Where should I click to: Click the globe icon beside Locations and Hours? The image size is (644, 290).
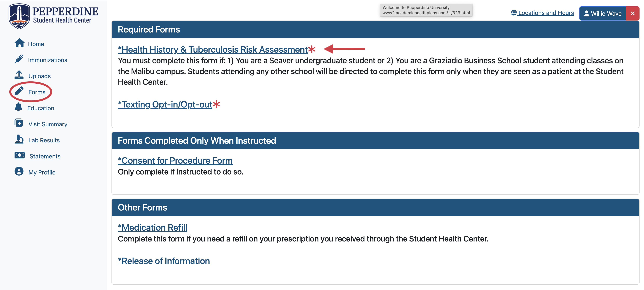(x=513, y=13)
